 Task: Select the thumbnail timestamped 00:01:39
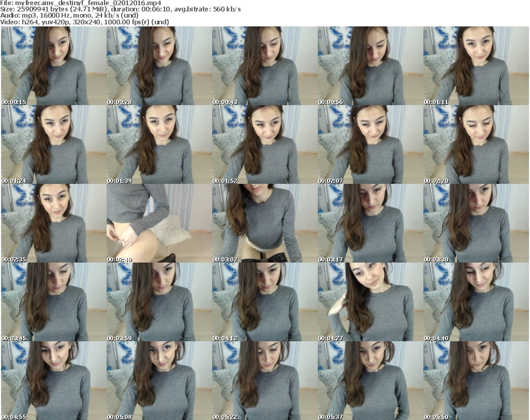159,144
